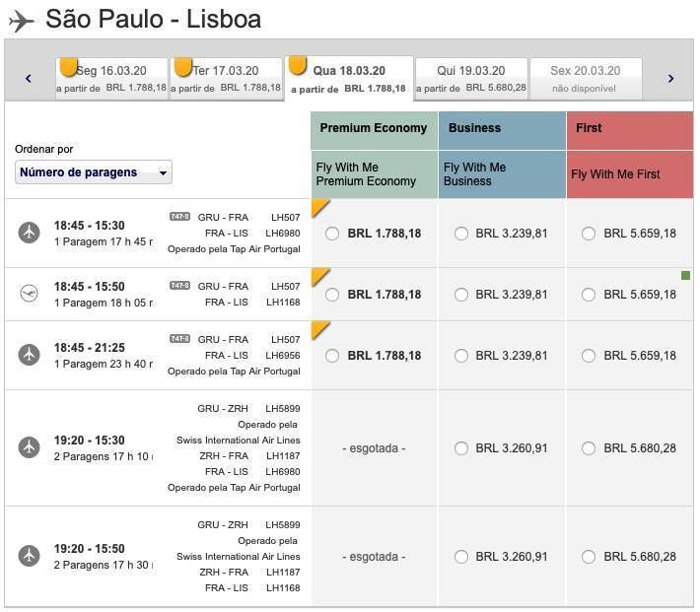This screenshot has height=612, width=700.
Task: Click the plane icon for the 18:45 - 21:25 flight
Action: click(x=29, y=355)
